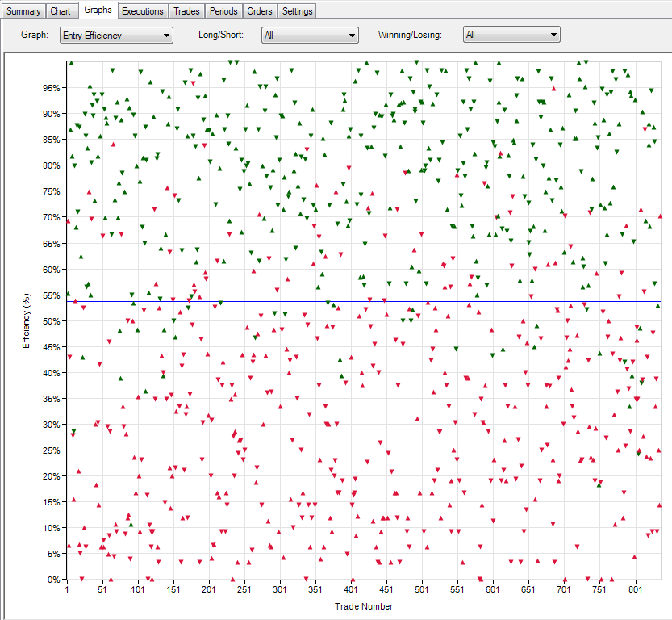Open the Graph type dropdown showing Entry Efficiency
The image size is (672, 620).
(x=116, y=36)
